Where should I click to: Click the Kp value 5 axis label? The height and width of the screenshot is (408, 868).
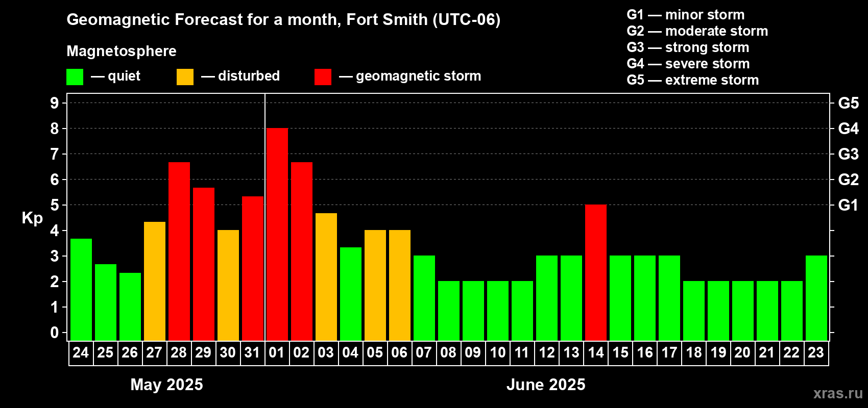pyautogui.click(x=55, y=205)
